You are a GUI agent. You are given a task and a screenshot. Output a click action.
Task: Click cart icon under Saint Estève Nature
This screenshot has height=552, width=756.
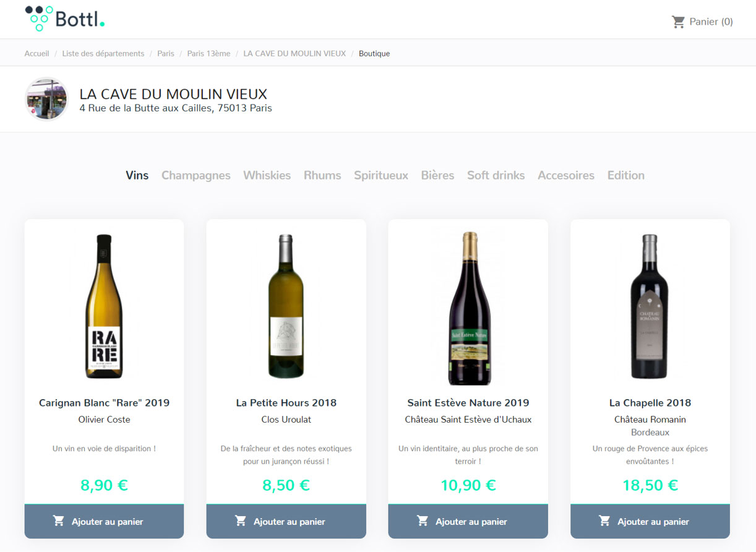pos(423,521)
